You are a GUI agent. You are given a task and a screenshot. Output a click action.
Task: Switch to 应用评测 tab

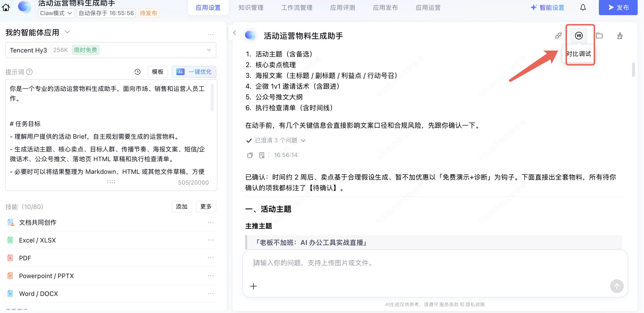click(342, 8)
